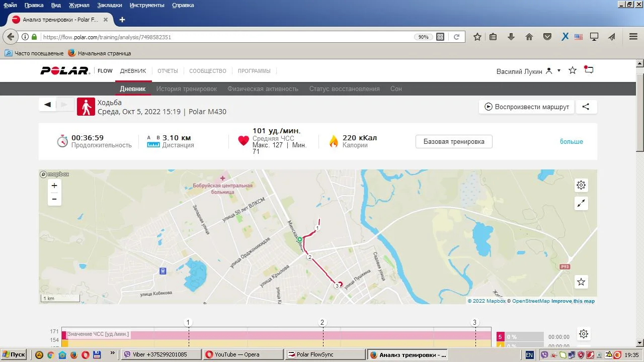Open a new browser tab

click(122, 20)
